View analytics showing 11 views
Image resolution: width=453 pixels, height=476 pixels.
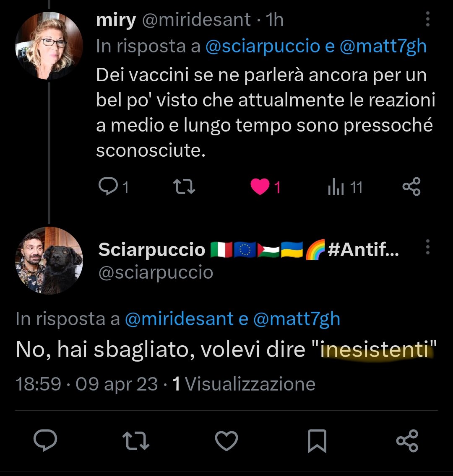pyautogui.click(x=345, y=187)
